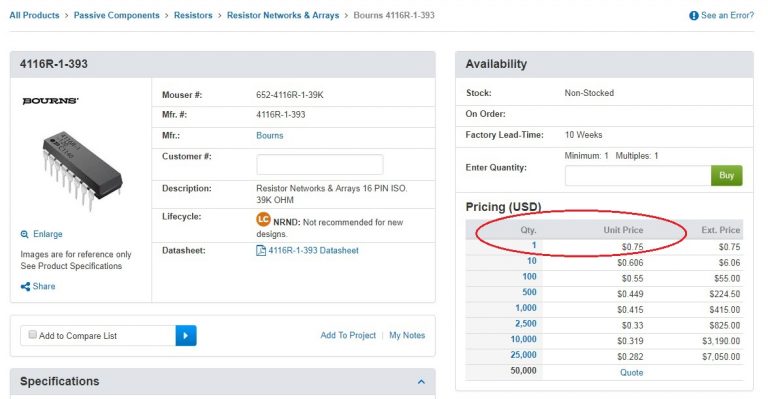Viewport: 768px width, 399px height.
Task: Click the Quote link for 50,000
Action: click(631, 373)
